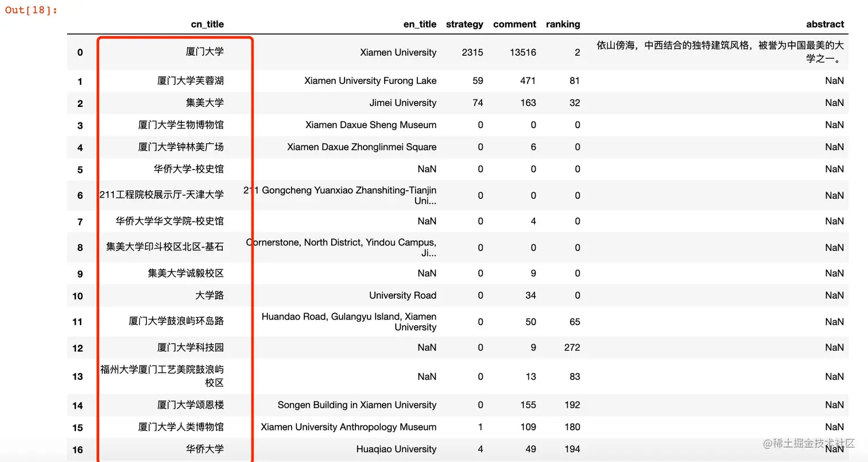
Task: Select the cell 厦门大学生物博物馆
Action: (x=181, y=124)
